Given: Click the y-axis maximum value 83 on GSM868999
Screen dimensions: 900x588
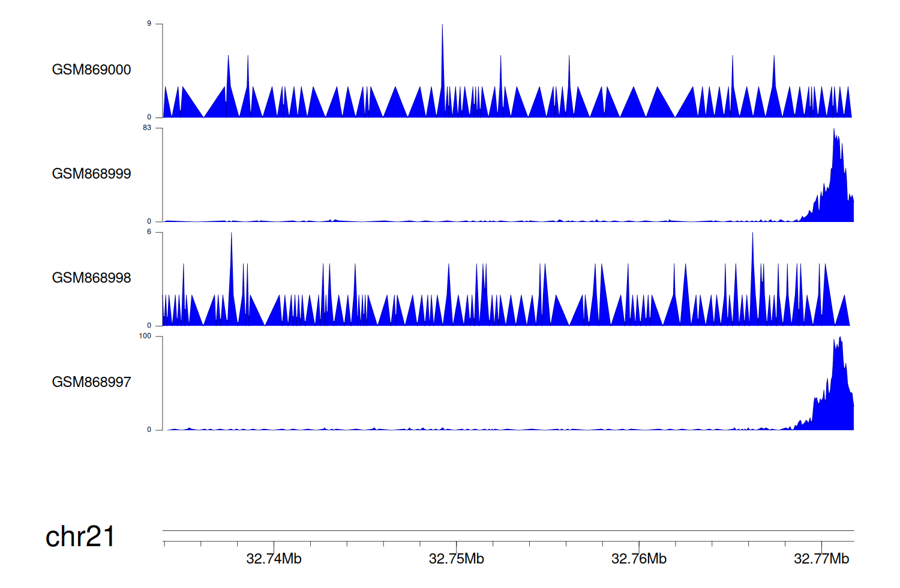Looking at the screenshot, I should pos(148,128).
